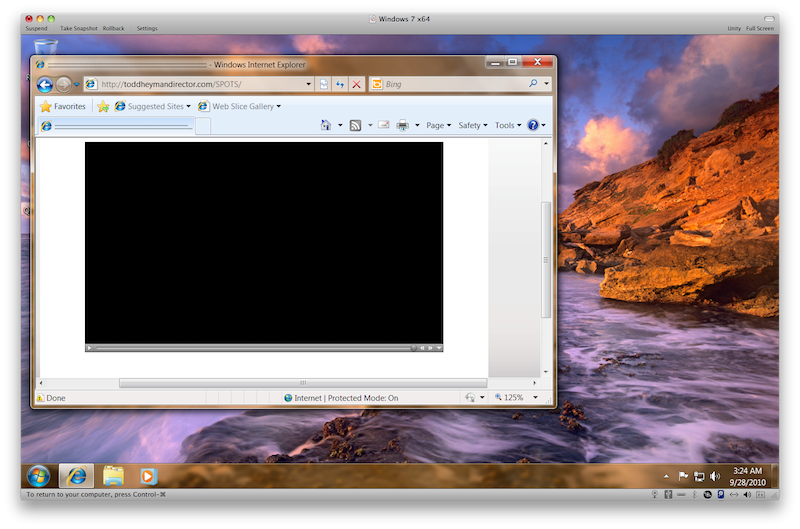Open the video player options arrow
This screenshot has width=800, height=529.
pos(439,348)
